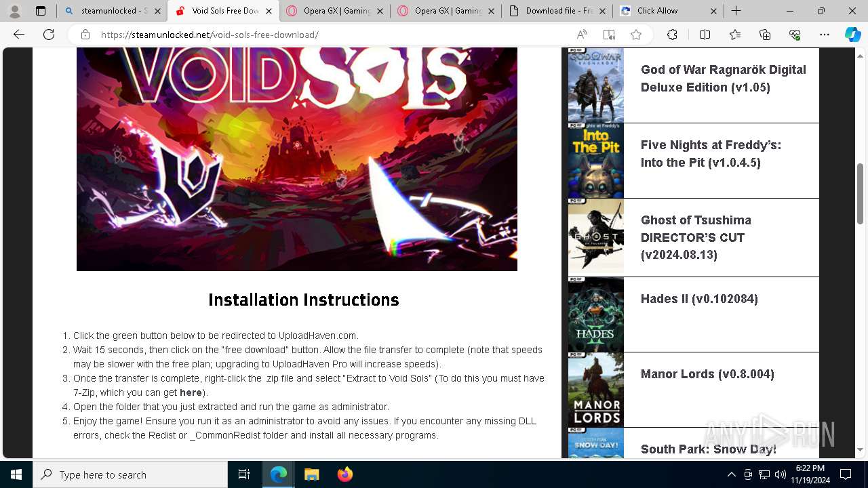868x488 pixels.
Task: Open the 7-Zip 'here' link
Action: pyautogui.click(x=191, y=392)
